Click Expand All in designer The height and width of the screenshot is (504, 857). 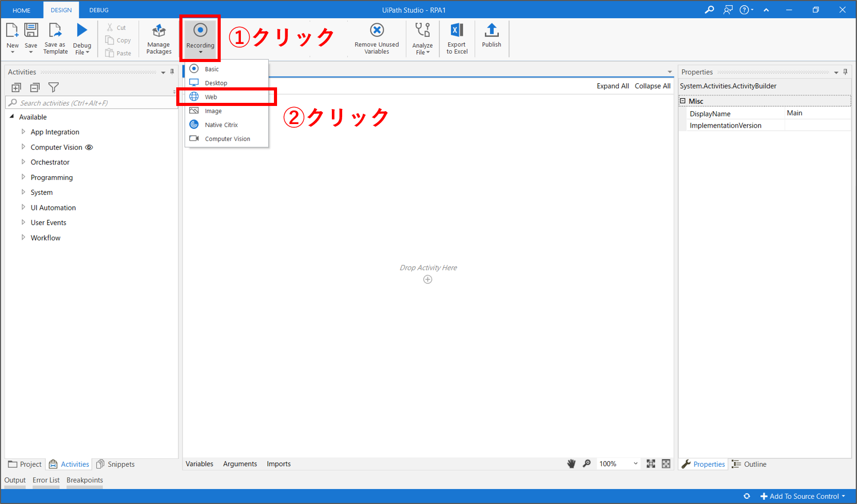pyautogui.click(x=613, y=86)
